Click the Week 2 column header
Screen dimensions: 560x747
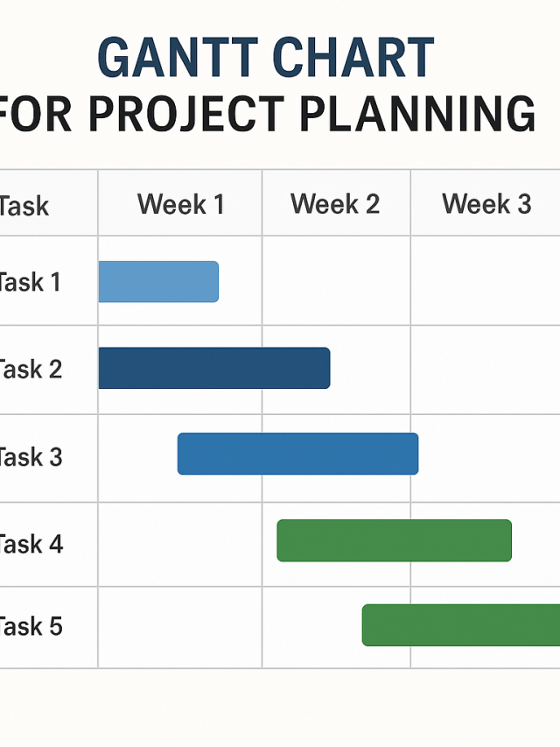click(x=335, y=205)
